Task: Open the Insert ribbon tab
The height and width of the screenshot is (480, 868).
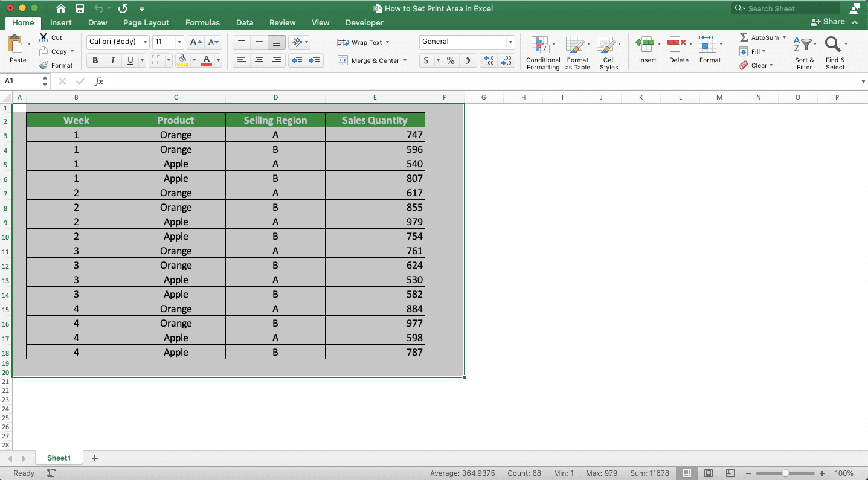Action: pyautogui.click(x=60, y=23)
